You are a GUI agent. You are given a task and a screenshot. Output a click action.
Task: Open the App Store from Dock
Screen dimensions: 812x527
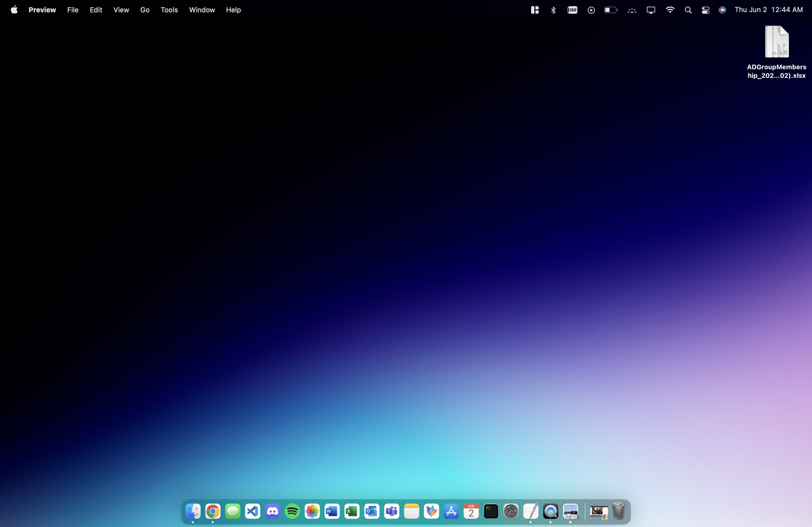(x=451, y=511)
